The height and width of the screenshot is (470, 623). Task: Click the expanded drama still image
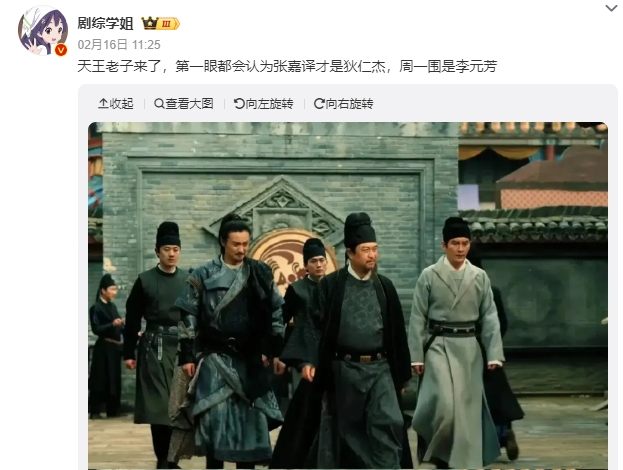[348, 296]
